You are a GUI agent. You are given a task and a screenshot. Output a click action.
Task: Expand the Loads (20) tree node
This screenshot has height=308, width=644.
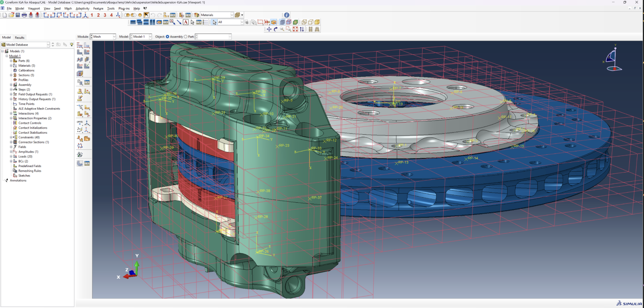(11, 156)
